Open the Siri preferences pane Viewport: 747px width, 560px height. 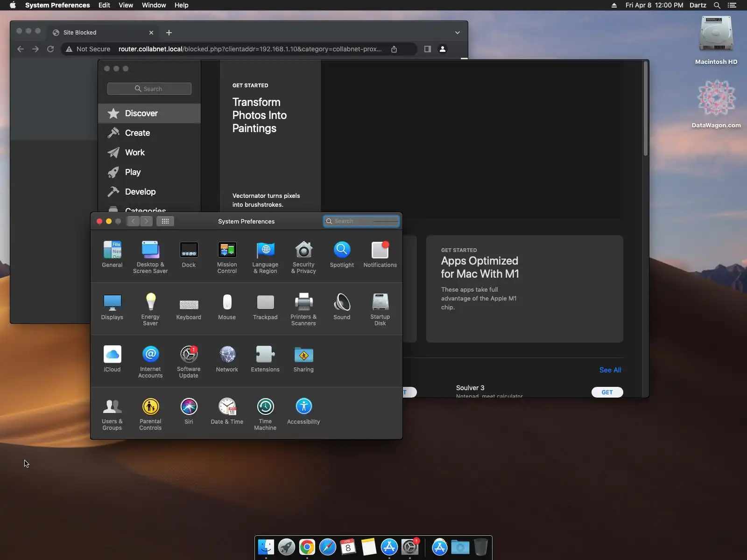coord(189,411)
